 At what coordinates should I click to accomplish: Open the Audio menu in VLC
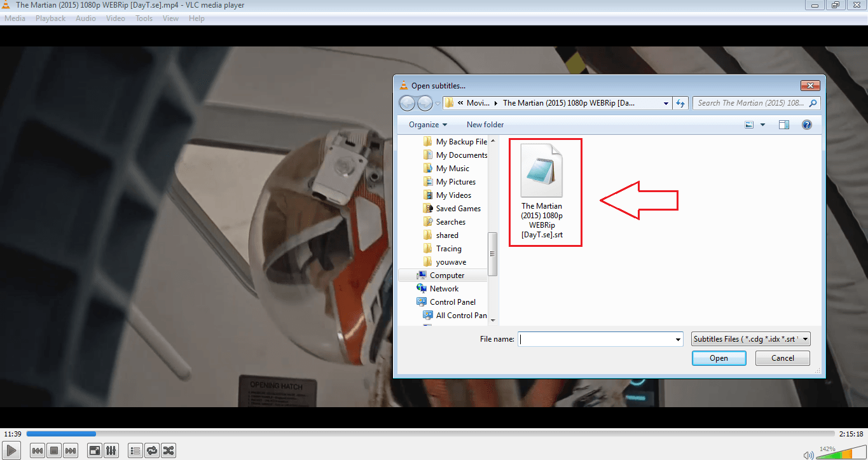coord(86,18)
